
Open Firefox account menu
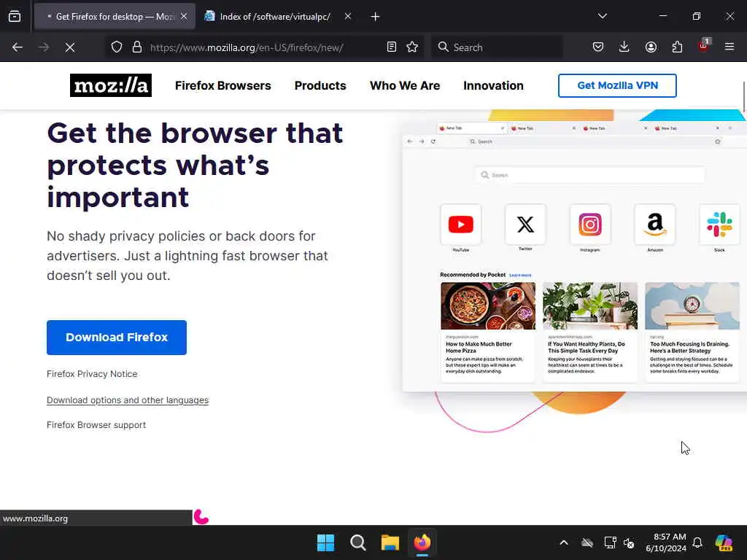coord(651,47)
